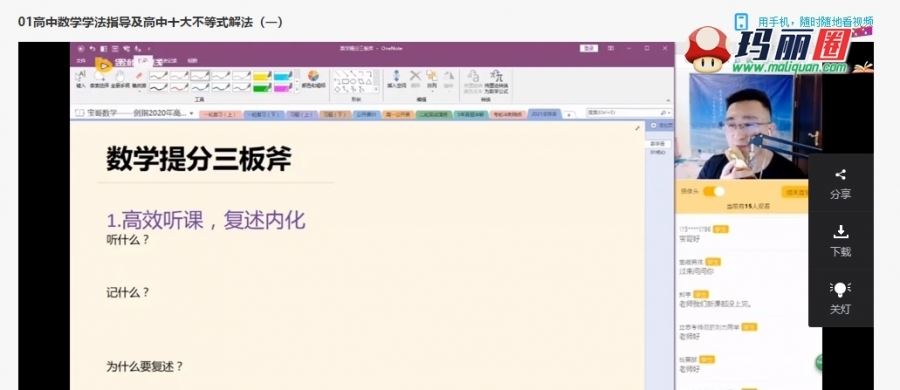Click ribbon display options icon
900x390 pixels.
(x=611, y=49)
